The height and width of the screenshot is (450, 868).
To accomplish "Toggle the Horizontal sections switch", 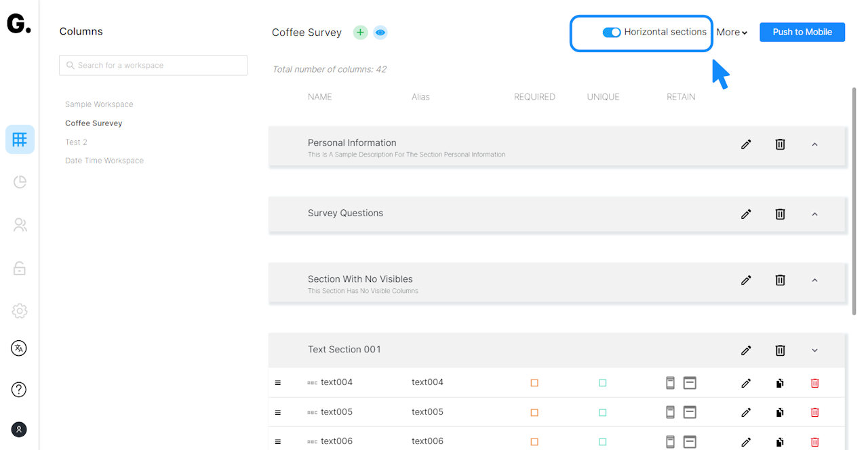I will [x=612, y=33].
